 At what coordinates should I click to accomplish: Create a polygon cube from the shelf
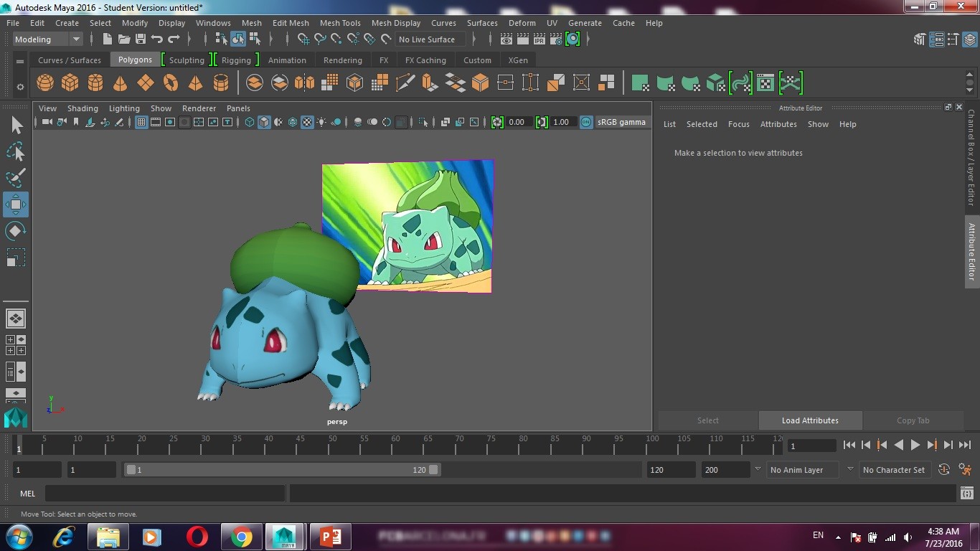[70, 83]
